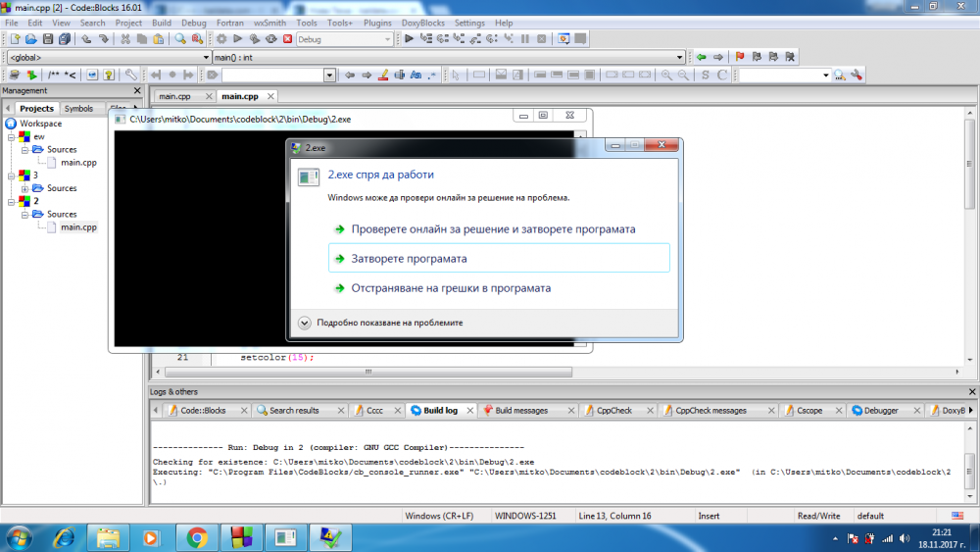980x552 pixels.
Task: Close the Management panel
Action: (137, 90)
